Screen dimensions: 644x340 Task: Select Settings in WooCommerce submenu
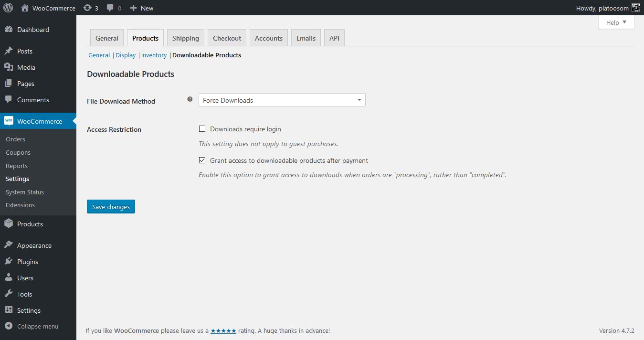pyautogui.click(x=17, y=179)
